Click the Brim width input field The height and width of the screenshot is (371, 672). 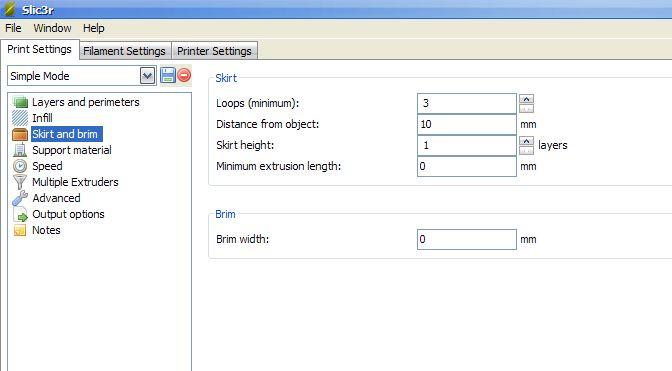tap(467, 239)
